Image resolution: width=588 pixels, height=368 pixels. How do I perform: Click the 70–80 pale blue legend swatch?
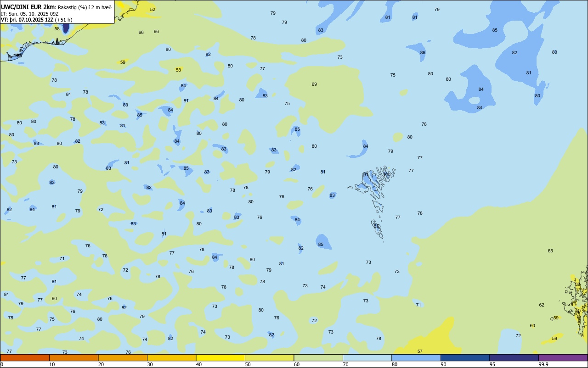pos(367,357)
